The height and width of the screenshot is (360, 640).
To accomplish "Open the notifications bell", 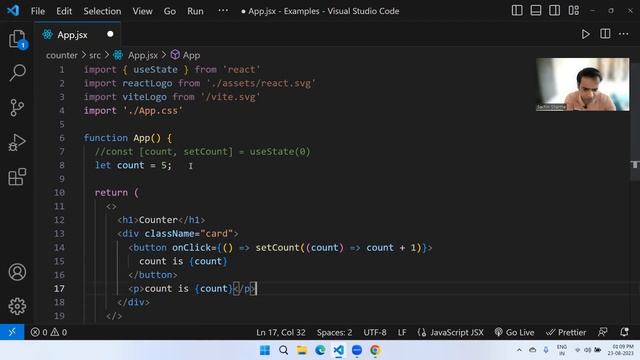I will [624, 332].
